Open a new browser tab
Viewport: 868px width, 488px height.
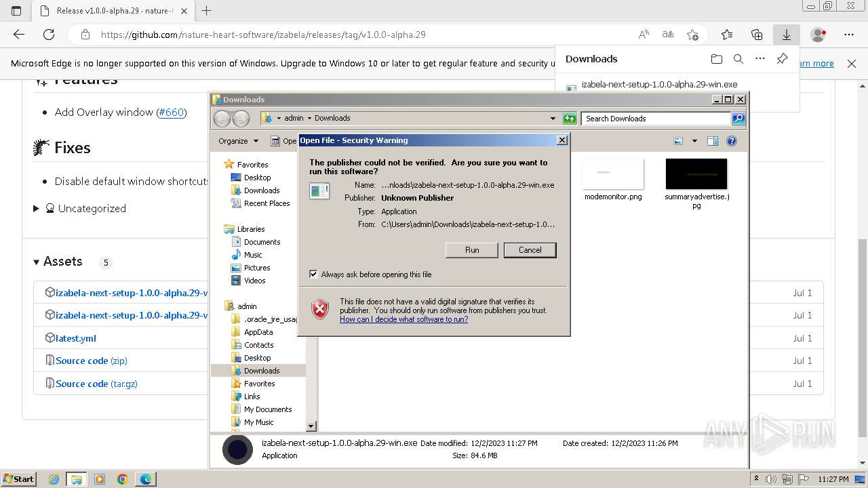[x=207, y=10]
